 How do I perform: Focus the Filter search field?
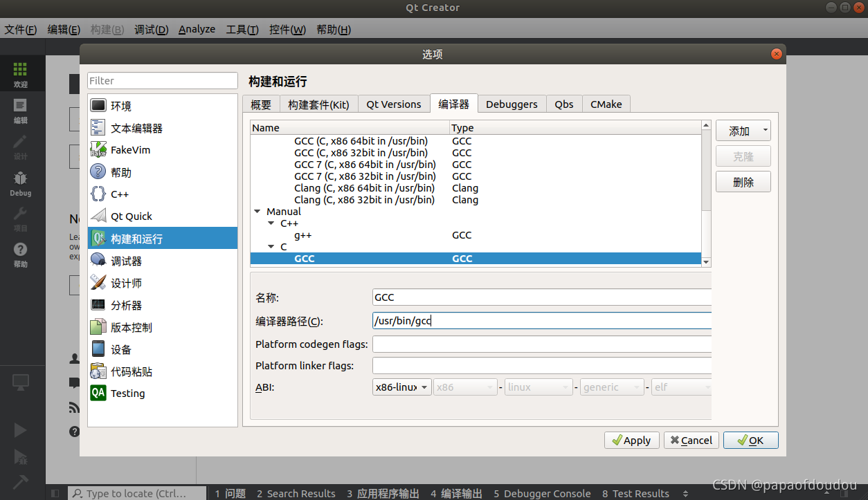pyautogui.click(x=163, y=81)
